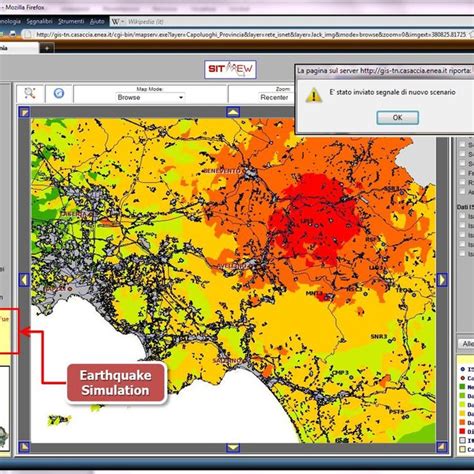
Task: Pan the map west with the left arrow
Action: click(24, 280)
